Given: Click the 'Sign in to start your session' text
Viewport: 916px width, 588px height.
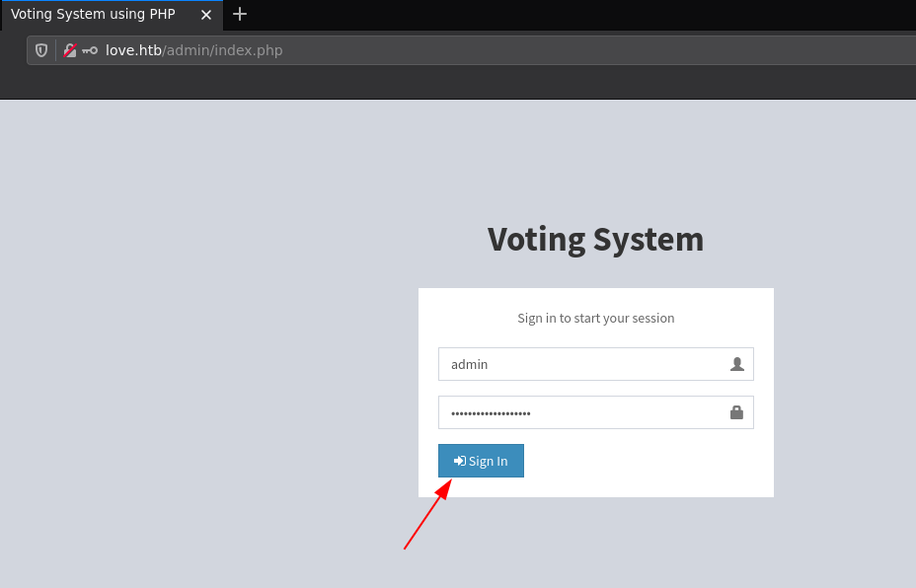Looking at the screenshot, I should coord(595,319).
